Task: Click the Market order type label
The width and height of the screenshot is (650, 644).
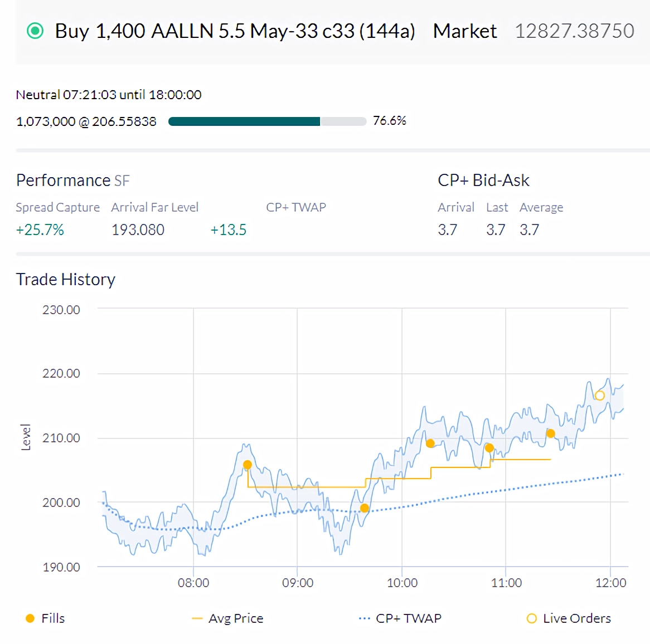Action: pyautogui.click(x=465, y=31)
